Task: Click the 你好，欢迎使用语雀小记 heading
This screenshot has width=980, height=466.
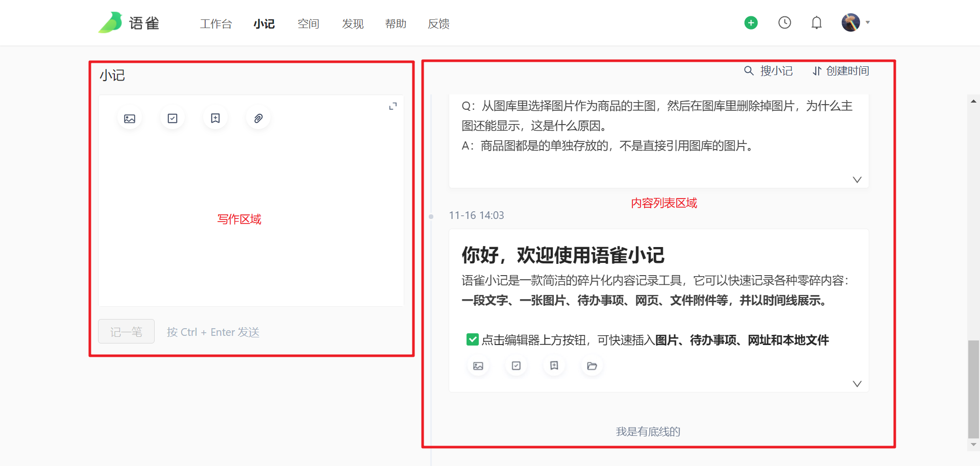Action: [x=563, y=255]
